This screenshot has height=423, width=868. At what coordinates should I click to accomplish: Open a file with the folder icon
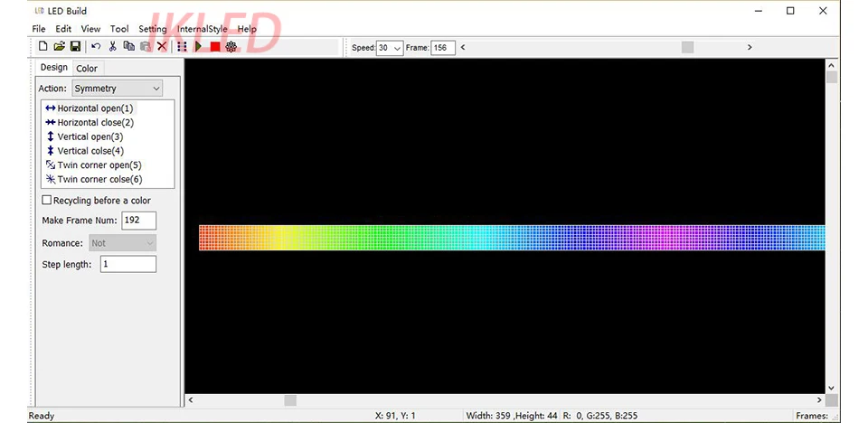click(x=60, y=47)
